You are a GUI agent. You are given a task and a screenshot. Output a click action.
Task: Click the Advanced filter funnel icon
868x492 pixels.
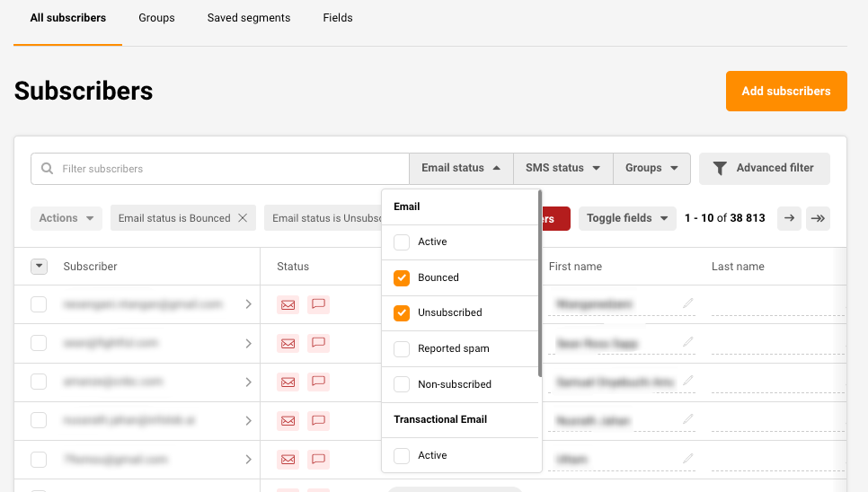pyautogui.click(x=720, y=168)
